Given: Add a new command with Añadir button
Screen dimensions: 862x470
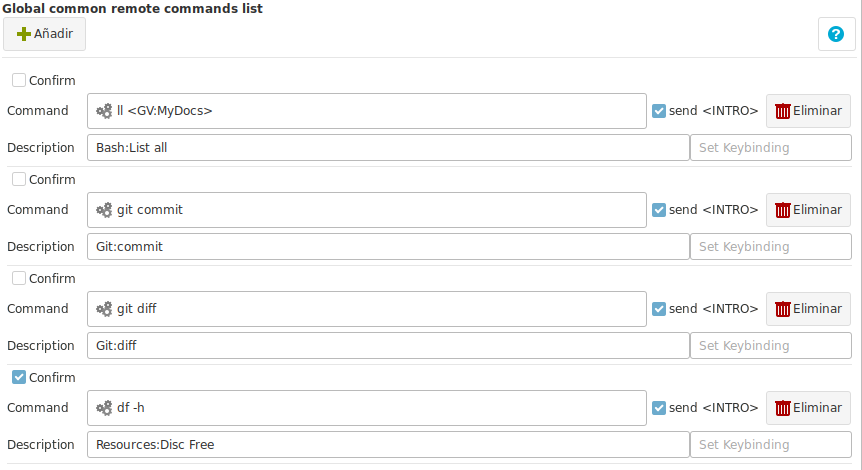Looking at the screenshot, I should [x=45, y=34].
